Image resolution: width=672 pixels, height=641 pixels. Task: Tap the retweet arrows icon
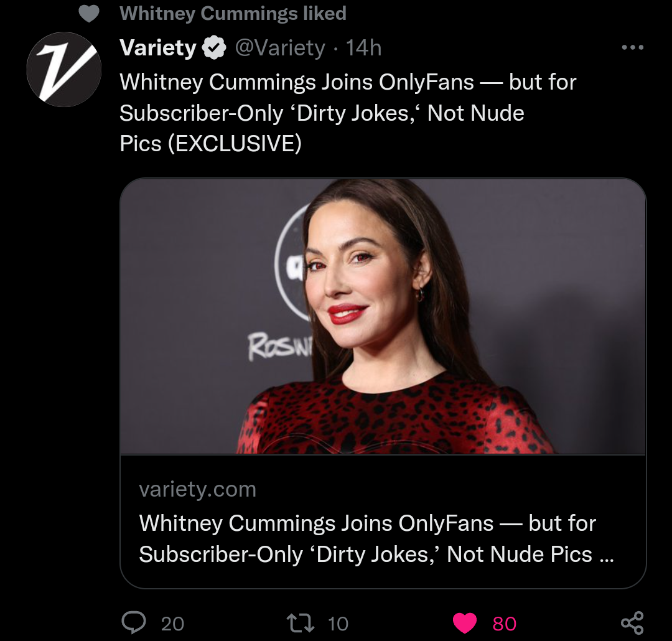299,622
